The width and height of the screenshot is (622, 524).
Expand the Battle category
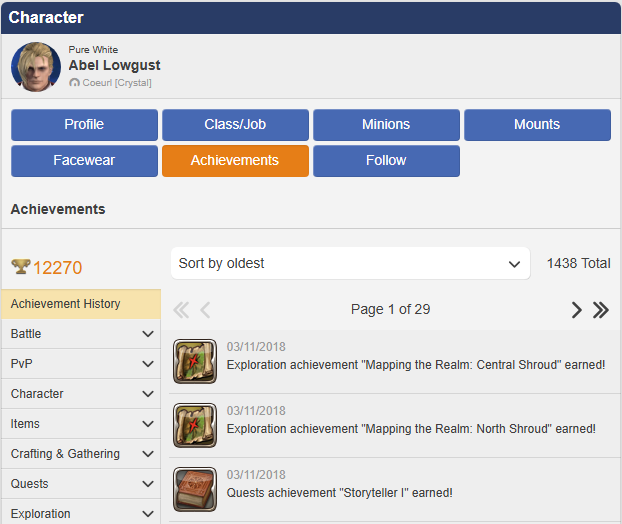tap(81, 334)
